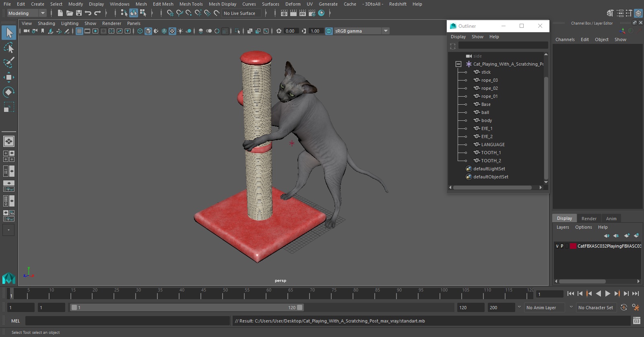The width and height of the screenshot is (644, 337).
Task: Toggle Snap to points
Action: 189,13
